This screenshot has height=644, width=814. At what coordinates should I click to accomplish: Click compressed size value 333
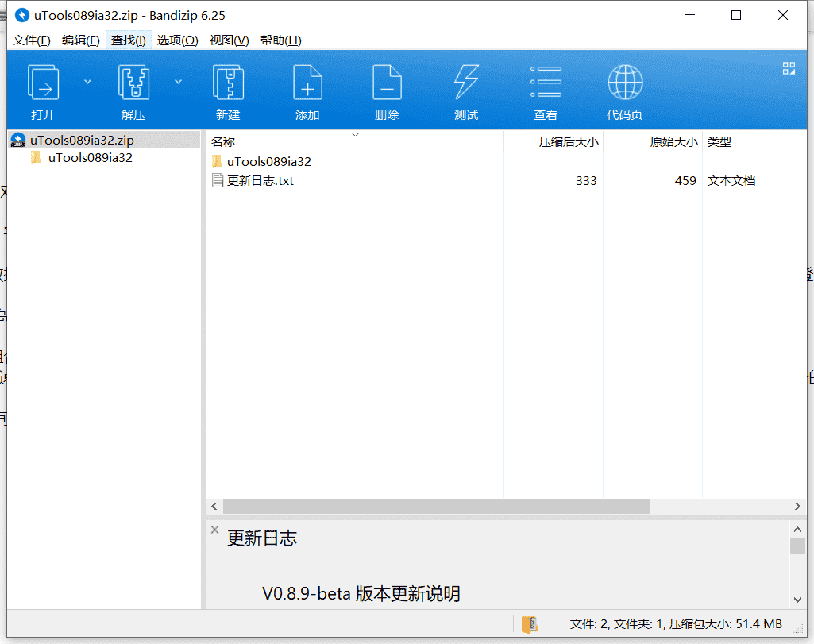point(586,180)
